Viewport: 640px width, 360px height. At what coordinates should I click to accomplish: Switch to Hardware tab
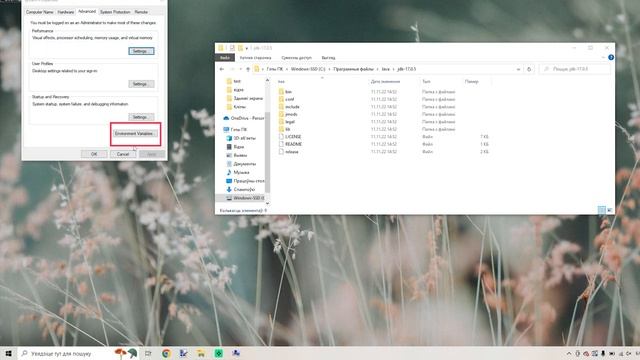click(x=65, y=12)
